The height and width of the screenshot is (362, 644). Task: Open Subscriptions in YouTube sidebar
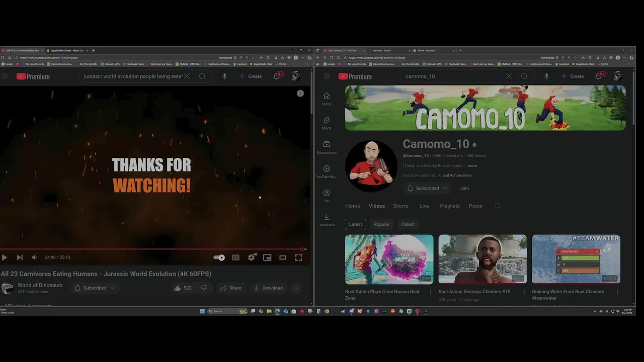point(327,147)
